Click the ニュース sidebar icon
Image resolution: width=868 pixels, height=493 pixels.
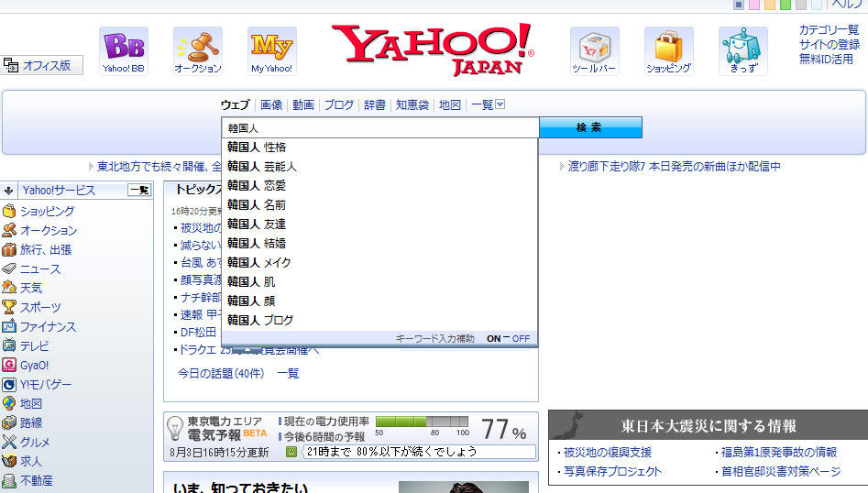(x=9, y=268)
